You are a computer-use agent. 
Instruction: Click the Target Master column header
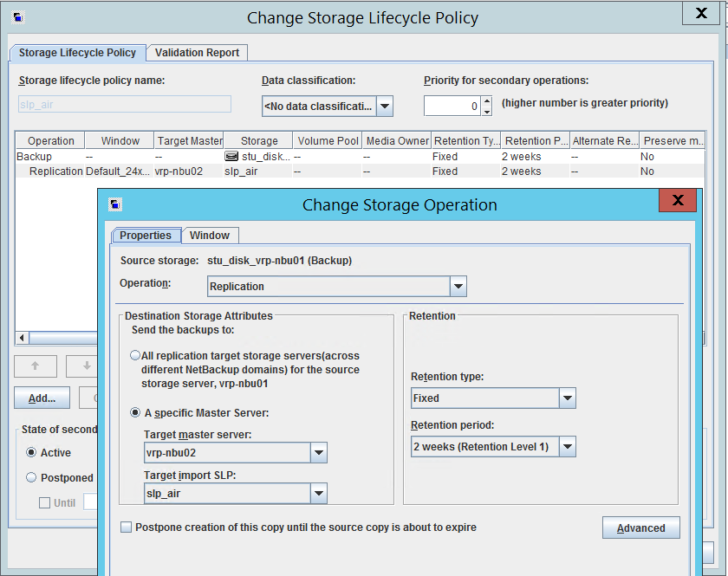(189, 140)
